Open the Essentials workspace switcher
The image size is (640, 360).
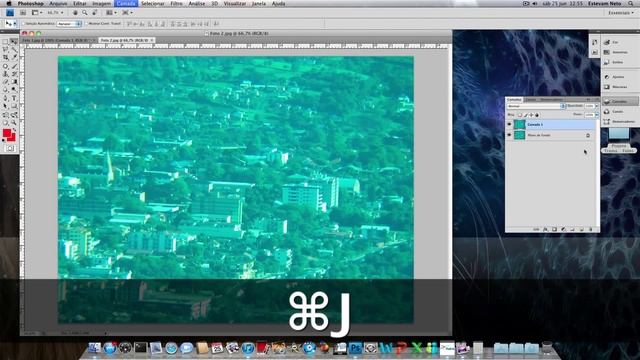[621, 13]
